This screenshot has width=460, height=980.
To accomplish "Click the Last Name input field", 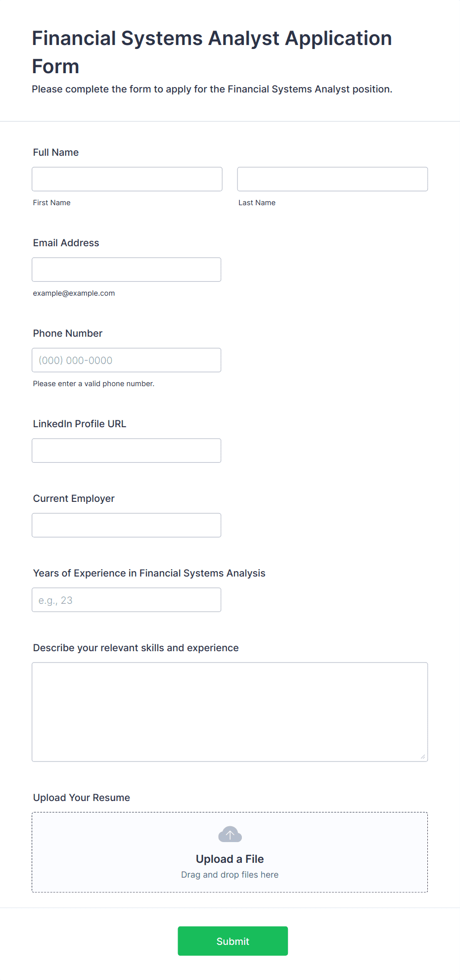I will pyautogui.click(x=332, y=179).
